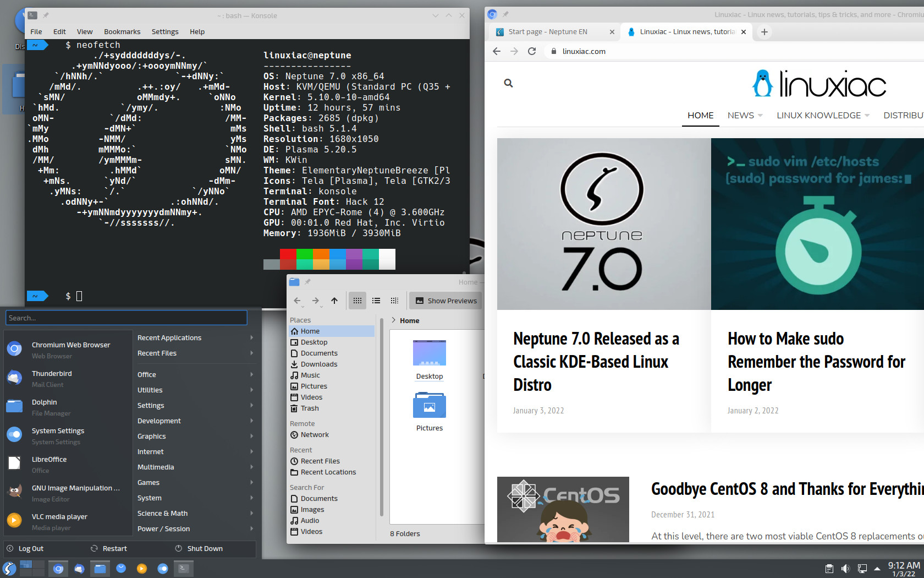Open the volume control in system tray
924x578 pixels.
[x=845, y=569]
